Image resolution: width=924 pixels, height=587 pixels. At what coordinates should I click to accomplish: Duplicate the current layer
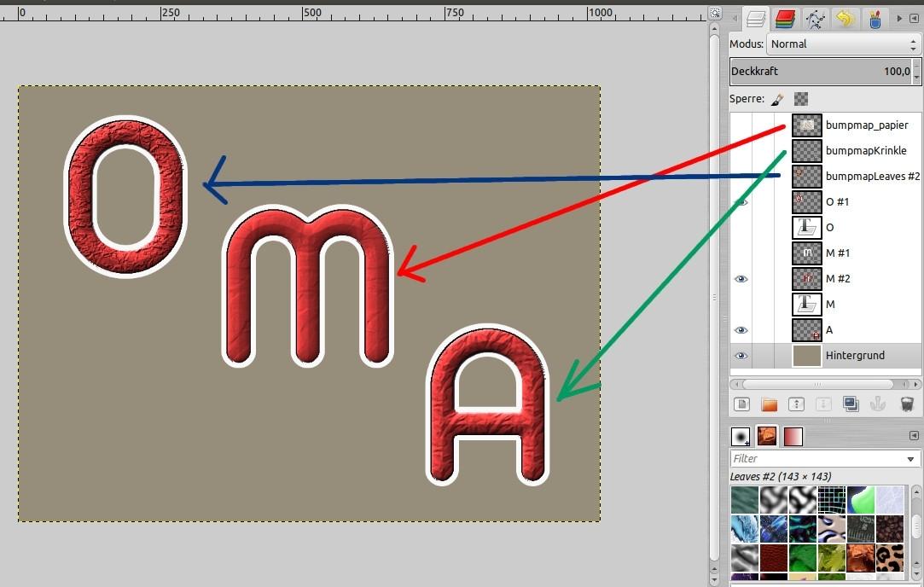coord(851,404)
